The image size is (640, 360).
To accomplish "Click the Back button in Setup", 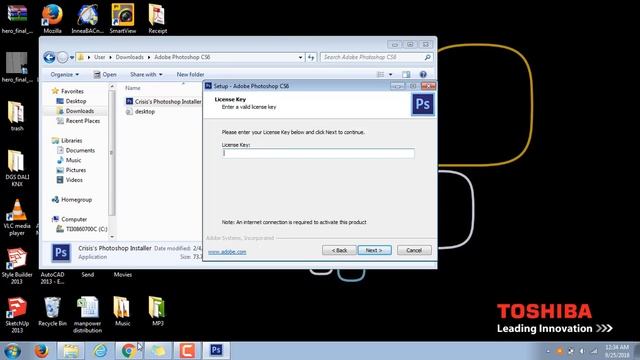I will [339, 250].
